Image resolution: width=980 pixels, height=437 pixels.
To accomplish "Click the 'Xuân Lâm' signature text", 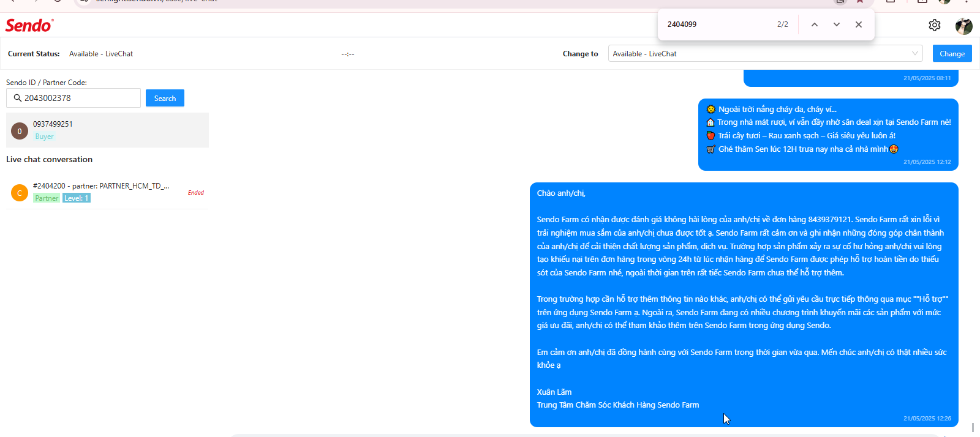I will point(554,392).
